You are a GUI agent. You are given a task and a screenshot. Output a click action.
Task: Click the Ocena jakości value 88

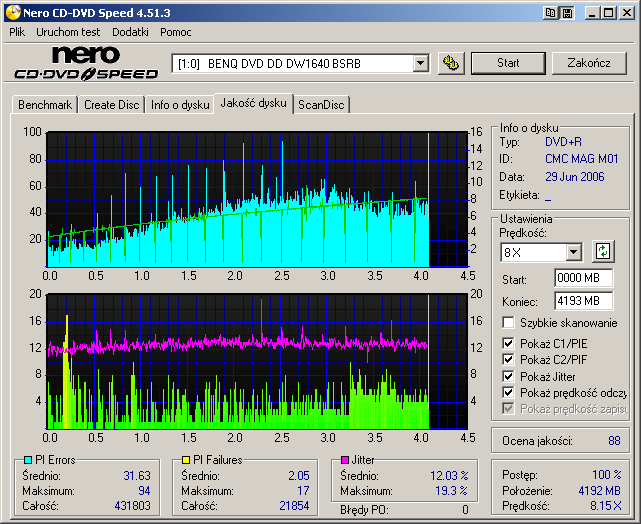[614, 441]
